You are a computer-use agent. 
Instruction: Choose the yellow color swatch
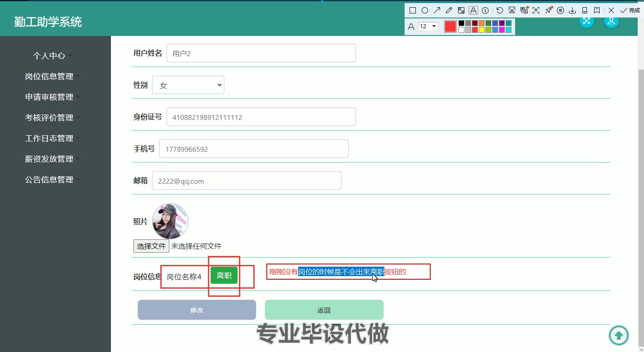pos(481,30)
